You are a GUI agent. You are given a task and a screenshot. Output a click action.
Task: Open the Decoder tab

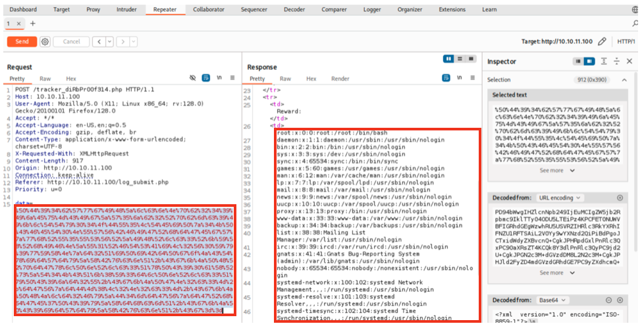pyautogui.click(x=294, y=9)
